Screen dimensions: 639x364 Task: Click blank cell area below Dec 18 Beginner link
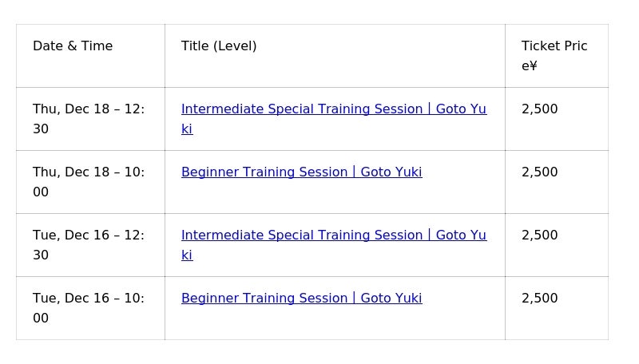319,198
